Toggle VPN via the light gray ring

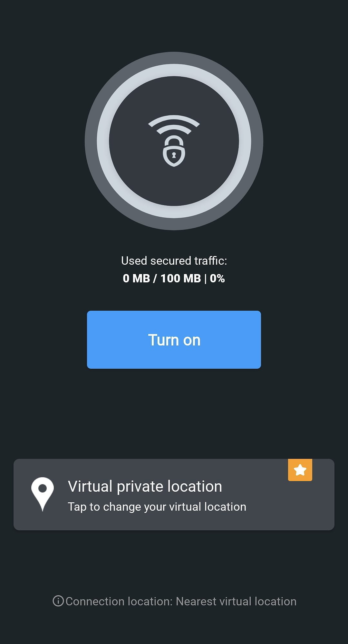click(174, 70)
